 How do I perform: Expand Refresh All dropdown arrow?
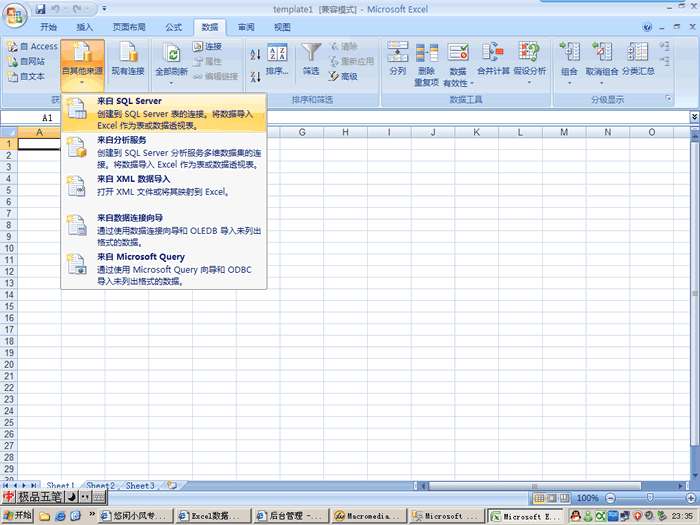tap(171, 83)
